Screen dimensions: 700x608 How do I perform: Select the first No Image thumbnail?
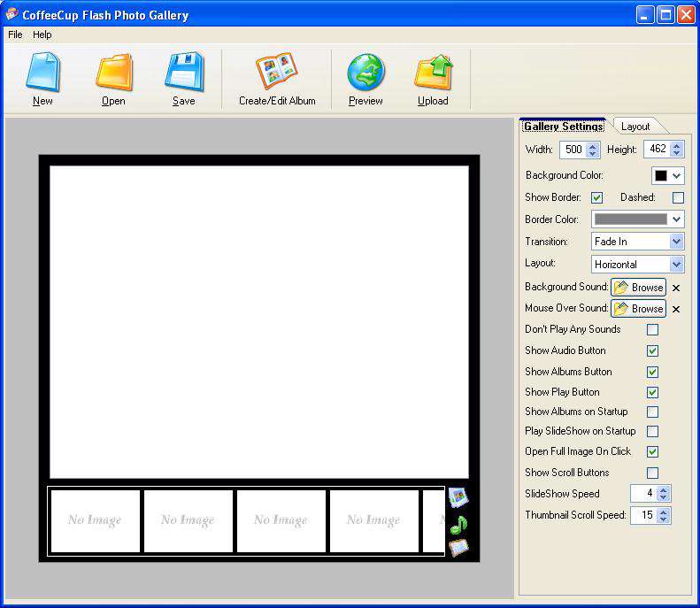pyautogui.click(x=95, y=520)
